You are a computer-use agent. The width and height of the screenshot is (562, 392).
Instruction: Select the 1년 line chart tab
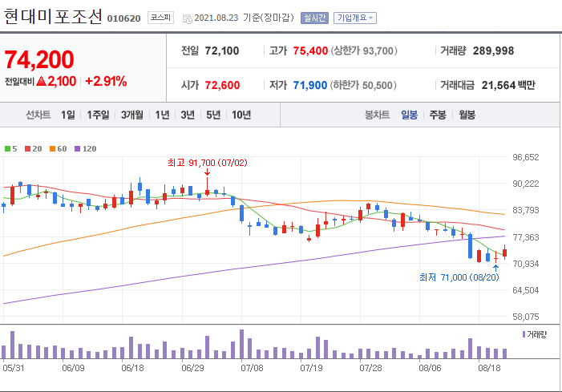click(162, 115)
